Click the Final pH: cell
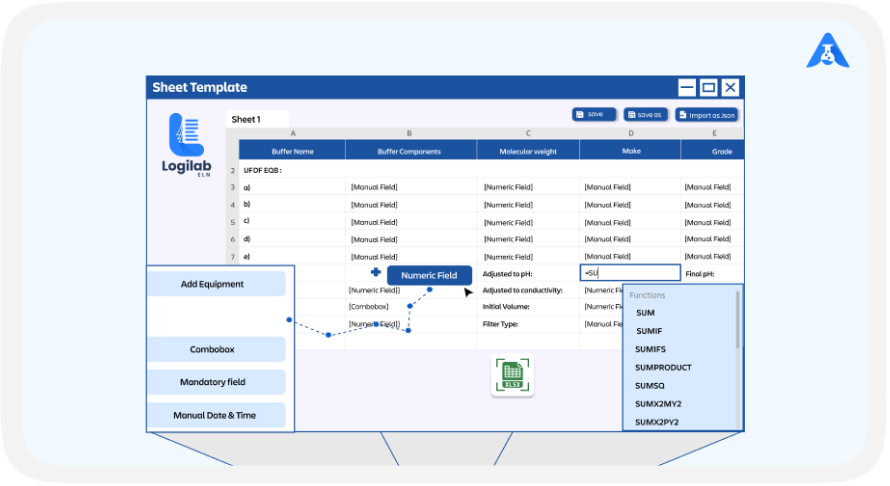890x486 pixels. coord(712,274)
